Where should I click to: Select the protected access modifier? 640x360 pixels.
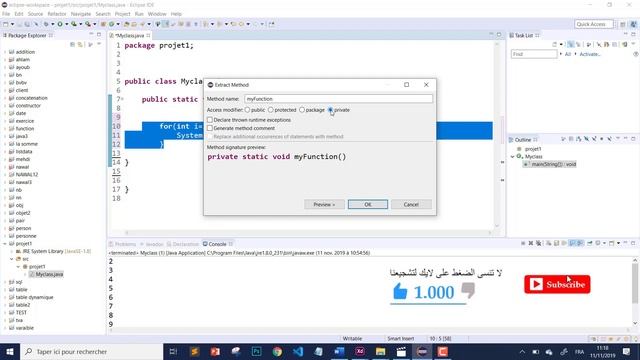coord(271,110)
